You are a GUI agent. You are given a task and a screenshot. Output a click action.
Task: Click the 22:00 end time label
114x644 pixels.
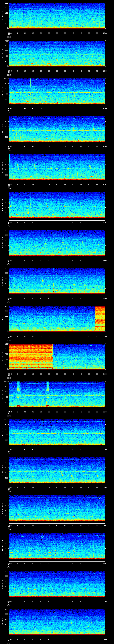click(x=105, y=298)
